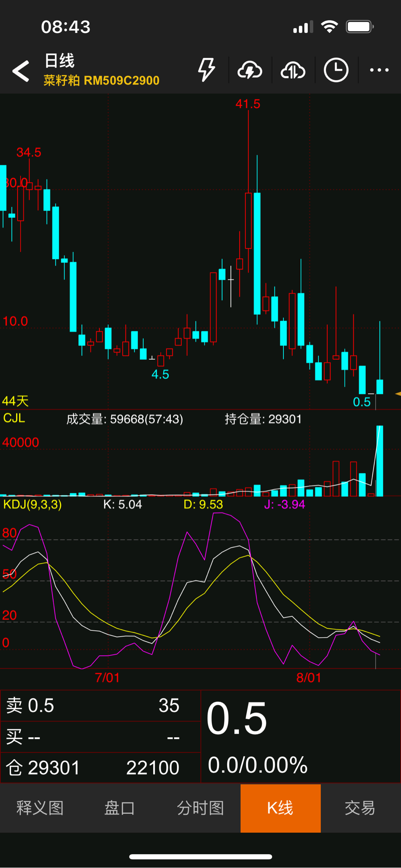Image resolution: width=401 pixels, height=868 pixels.
Task: Tap the 买 -- bid price row
Action: tap(100, 737)
